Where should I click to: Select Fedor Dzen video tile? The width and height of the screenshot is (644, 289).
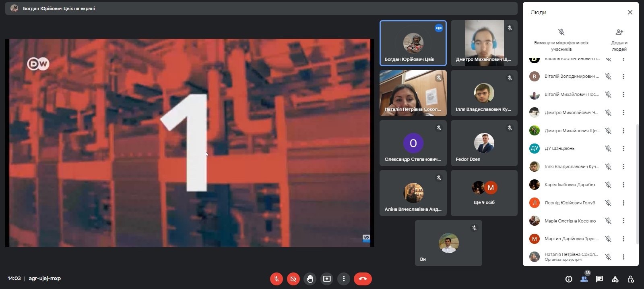click(484, 143)
